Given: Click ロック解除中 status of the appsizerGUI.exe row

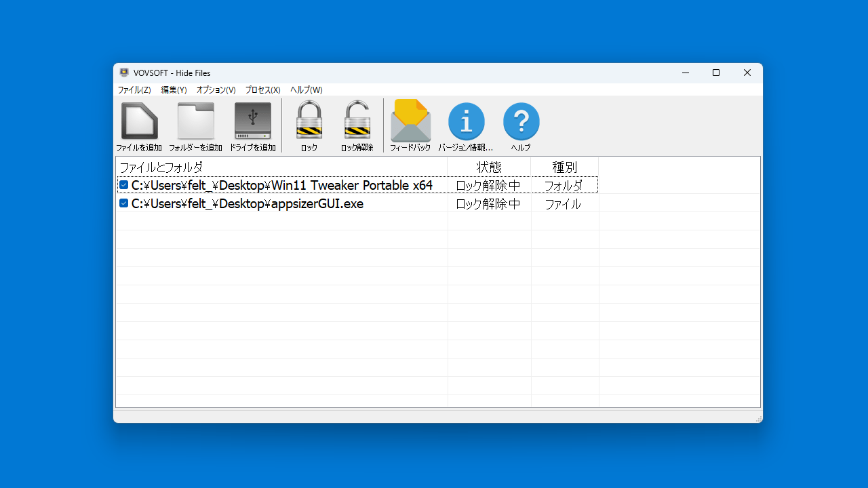Looking at the screenshot, I should [x=488, y=203].
